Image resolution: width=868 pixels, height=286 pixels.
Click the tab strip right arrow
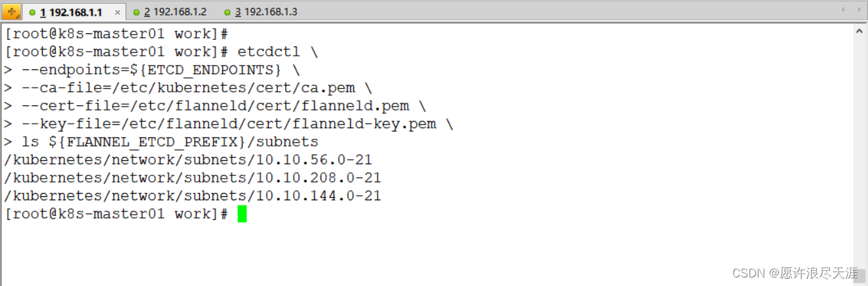[859, 10]
